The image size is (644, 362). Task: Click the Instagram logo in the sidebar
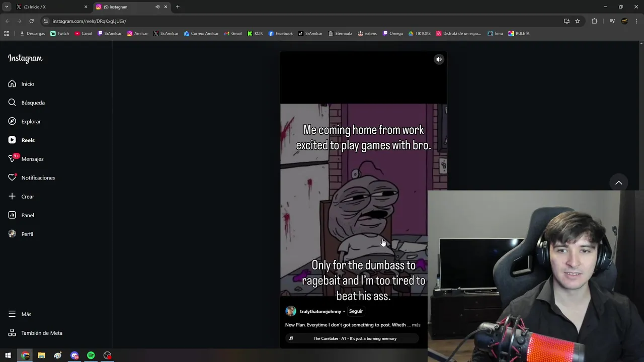25,58
